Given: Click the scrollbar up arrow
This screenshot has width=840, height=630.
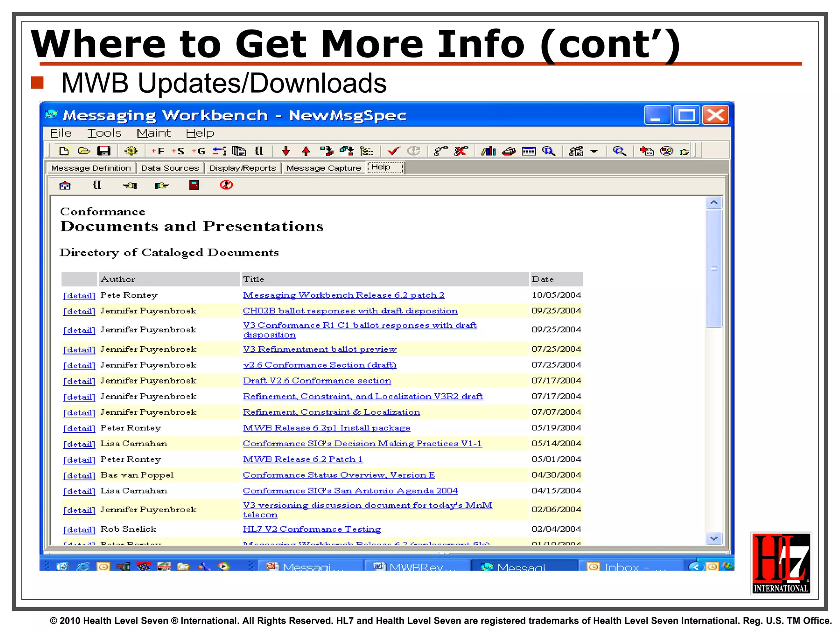Looking at the screenshot, I should [714, 203].
